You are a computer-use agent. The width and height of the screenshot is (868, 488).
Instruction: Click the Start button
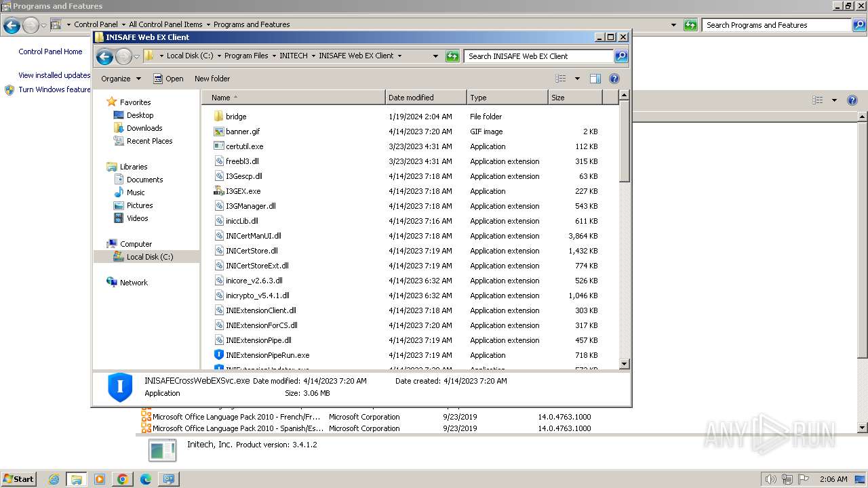point(18,479)
